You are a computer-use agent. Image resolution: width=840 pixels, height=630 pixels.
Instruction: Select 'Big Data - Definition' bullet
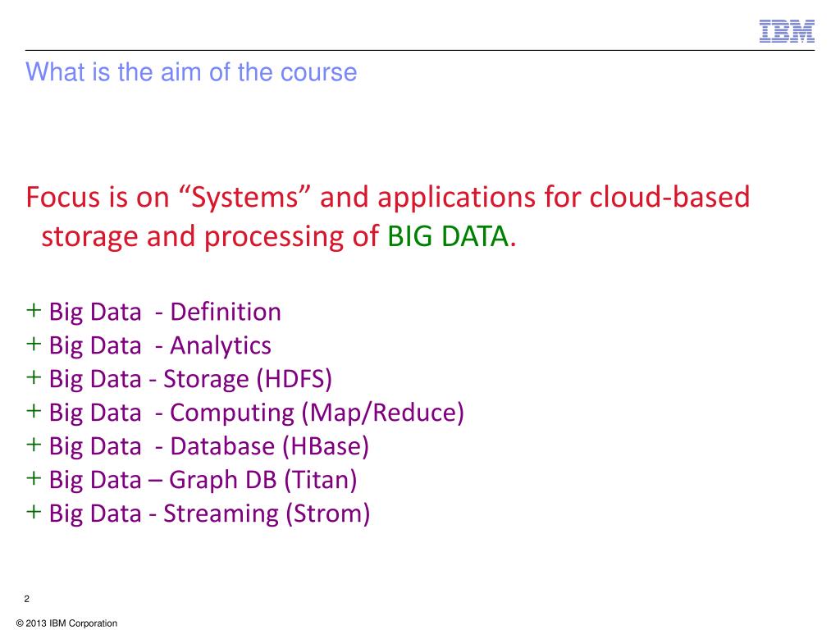[153, 313]
